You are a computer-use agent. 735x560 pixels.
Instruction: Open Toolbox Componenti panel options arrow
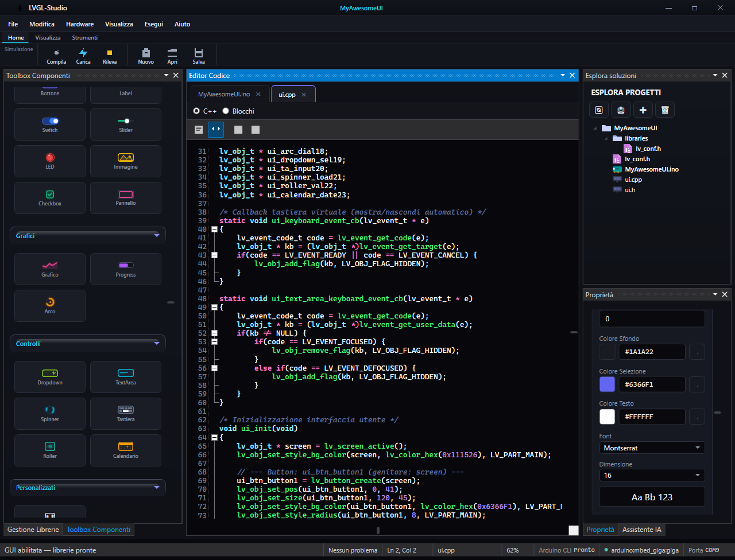(x=166, y=75)
